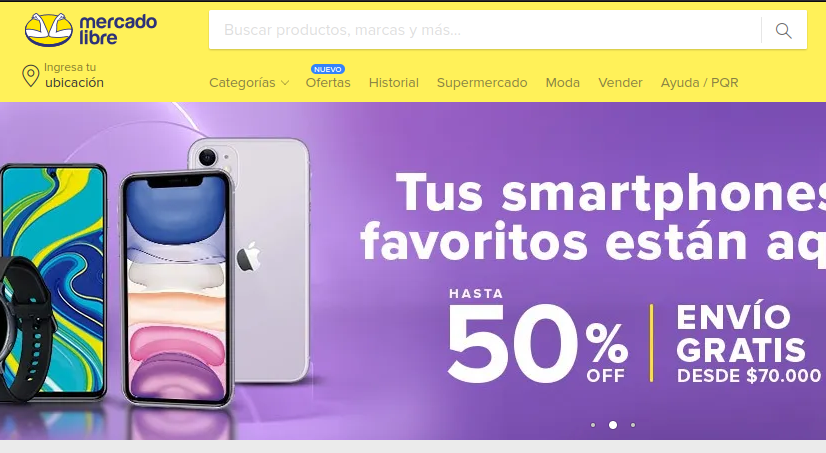The image size is (826, 453).
Task: Select the third carousel dot indicator
Action: 633,425
